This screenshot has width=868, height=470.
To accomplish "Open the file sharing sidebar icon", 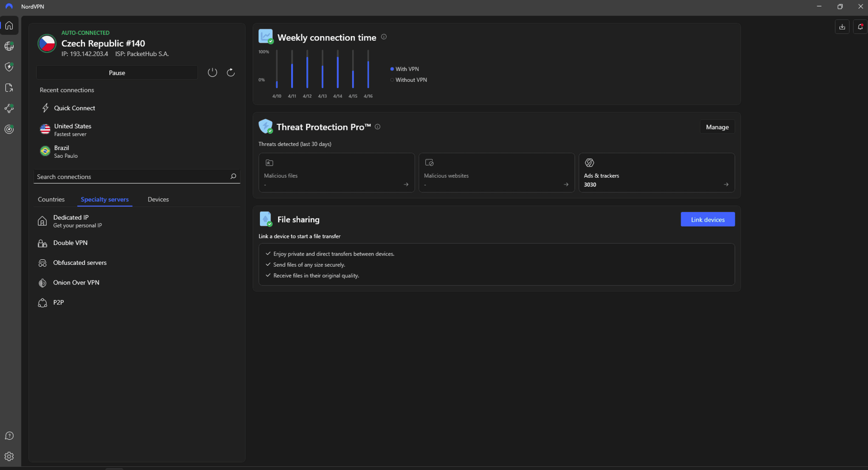I will pos(9,88).
